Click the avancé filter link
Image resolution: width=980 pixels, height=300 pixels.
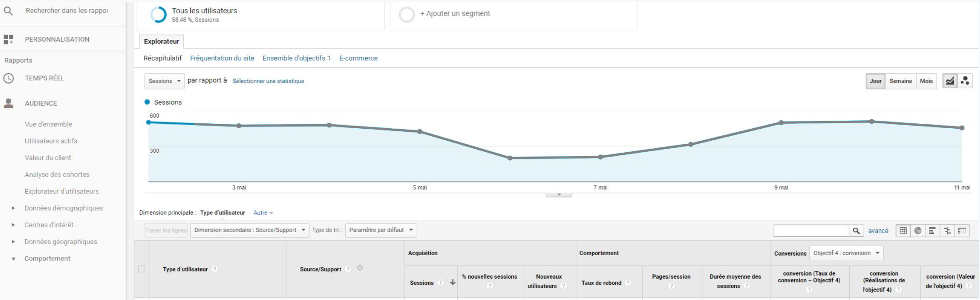(x=878, y=231)
